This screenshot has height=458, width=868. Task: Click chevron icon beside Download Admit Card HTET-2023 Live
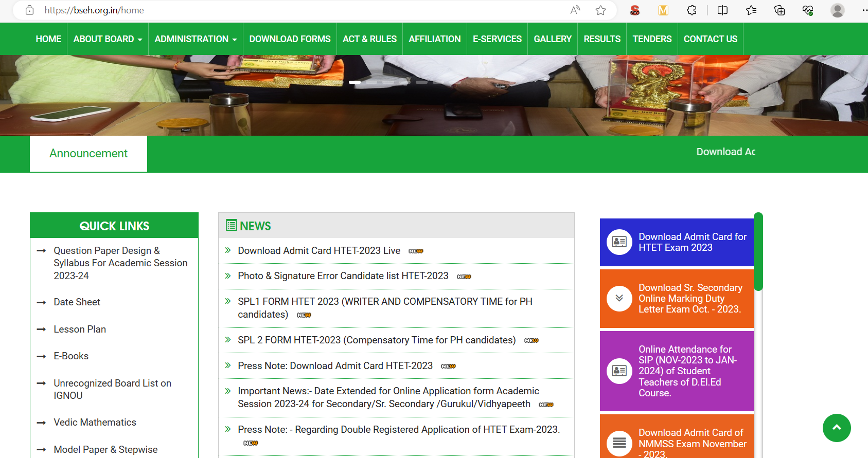[228, 250]
